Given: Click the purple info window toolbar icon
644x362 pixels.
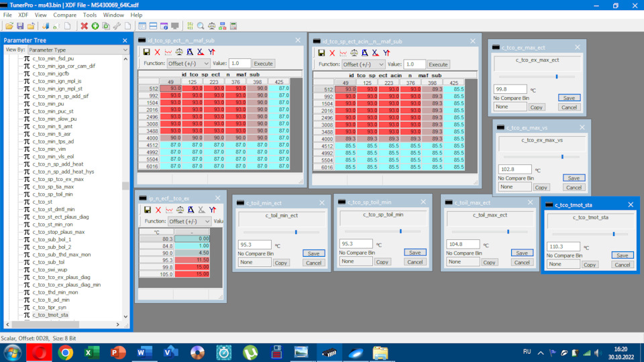Looking at the screenshot, I should pyautogui.click(x=164, y=26).
